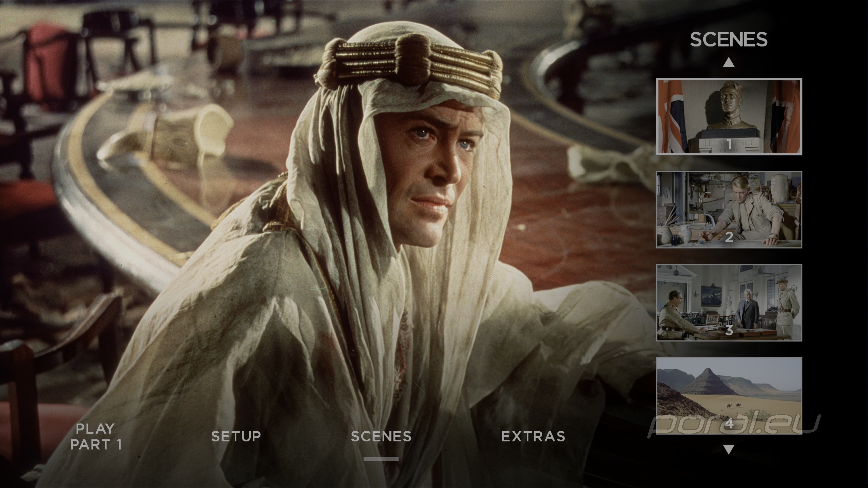Click the up arrow above scene thumbnails
Viewport: 868px width, 488px height.
coord(729,62)
